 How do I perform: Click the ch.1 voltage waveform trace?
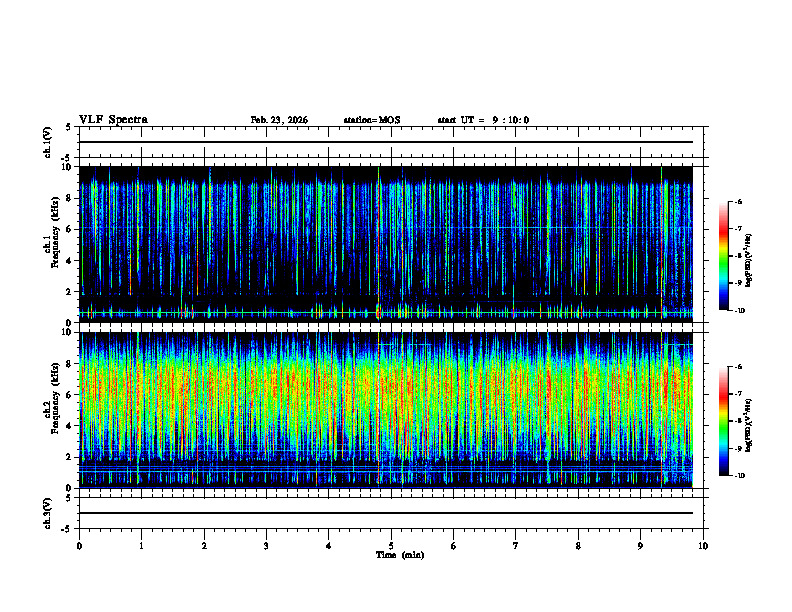386,142
